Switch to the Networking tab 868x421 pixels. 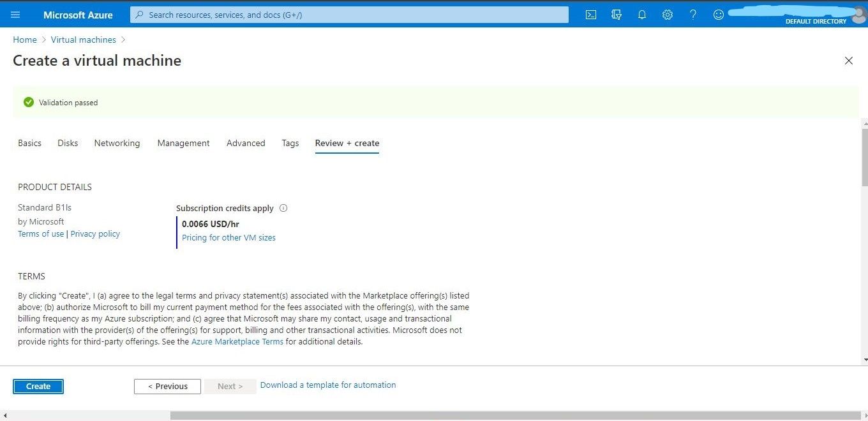[117, 143]
